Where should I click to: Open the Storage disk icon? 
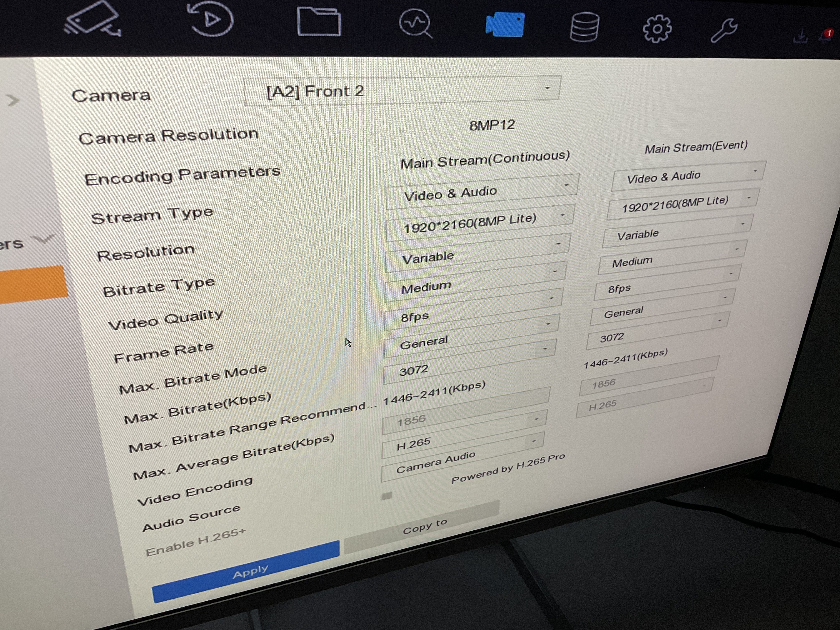[x=584, y=27]
